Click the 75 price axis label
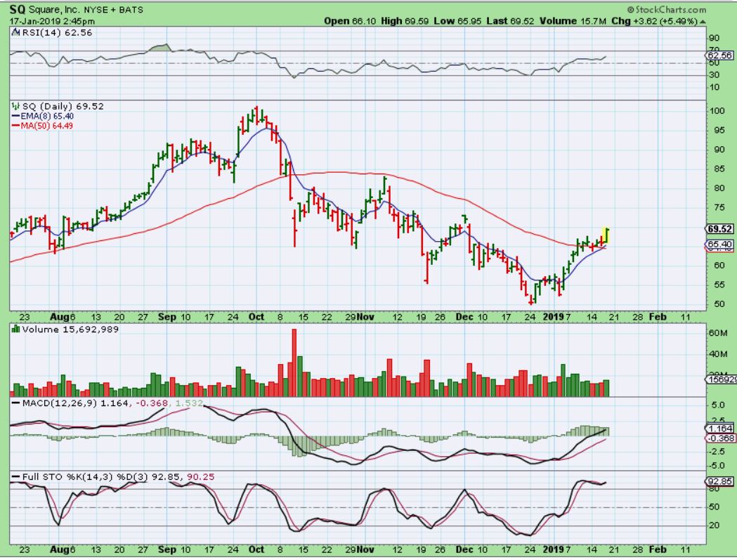The height and width of the screenshot is (560, 737). [x=719, y=207]
